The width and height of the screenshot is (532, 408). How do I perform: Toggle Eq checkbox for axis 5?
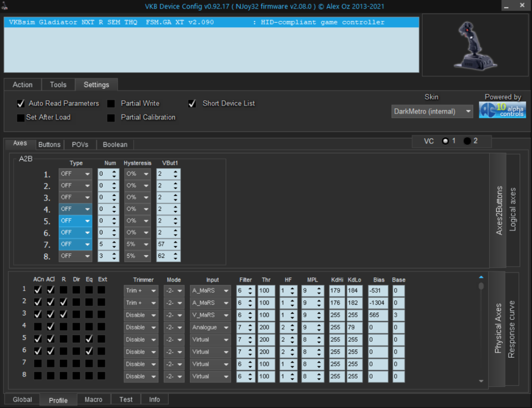pyautogui.click(x=89, y=339)
